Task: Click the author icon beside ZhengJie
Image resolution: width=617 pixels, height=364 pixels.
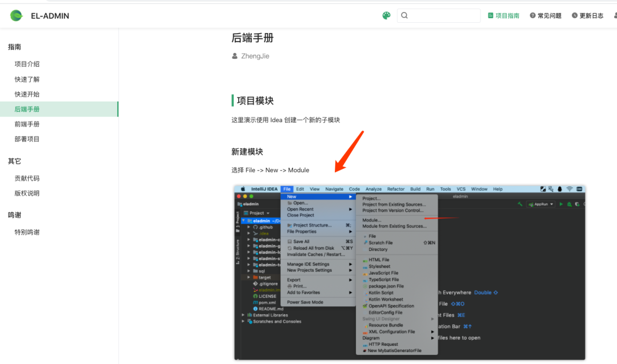Action: point(234,55)
